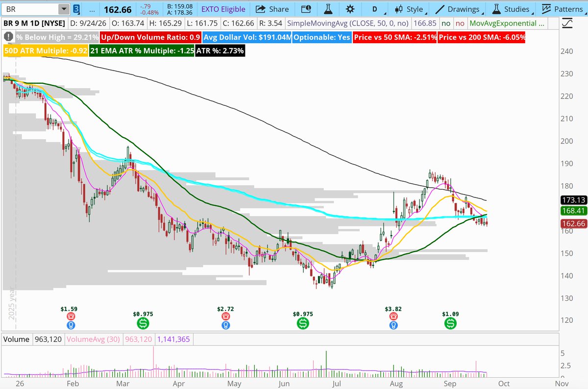Image resolution: width=588 pixels, height=389 pixels.
Task: Click the exclamation warning icon by labels
Action: (9, 37)
